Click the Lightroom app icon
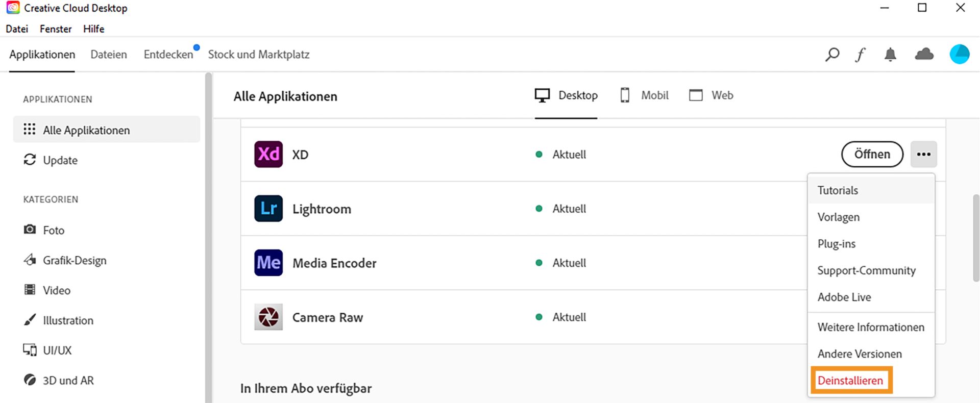 click(268, 209)
